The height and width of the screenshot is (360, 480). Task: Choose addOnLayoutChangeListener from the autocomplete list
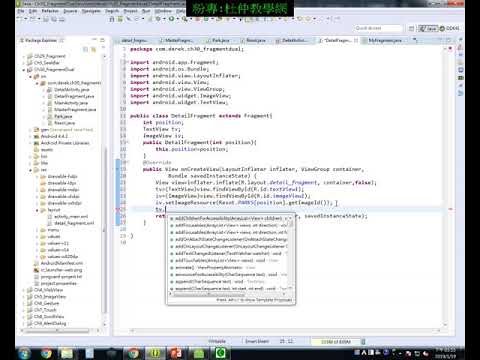(x=229, y=246)
